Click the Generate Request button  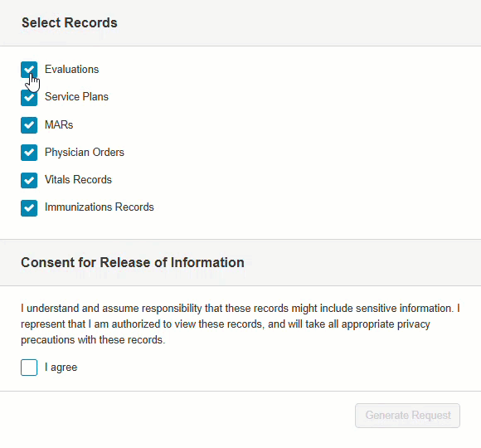coord(407,416)
